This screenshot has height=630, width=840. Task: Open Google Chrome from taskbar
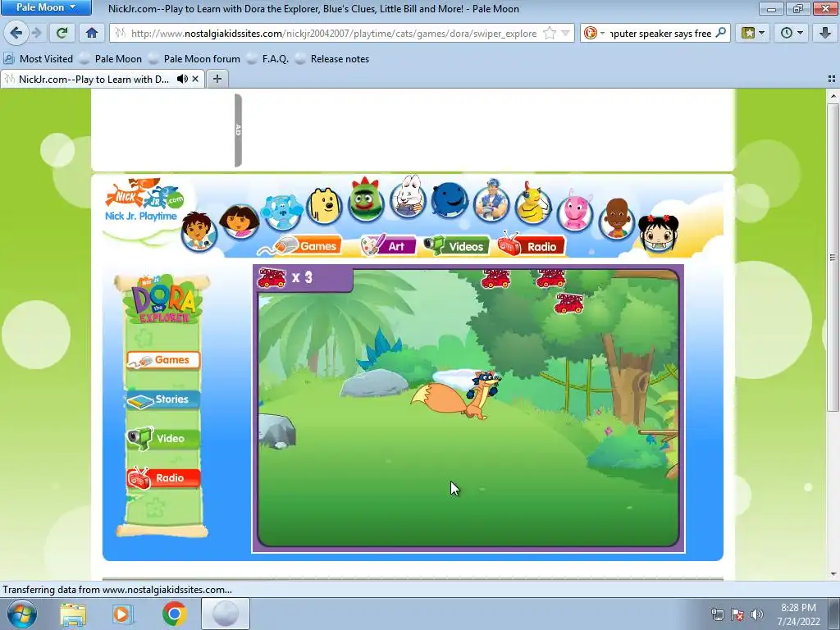pos(175,614)
